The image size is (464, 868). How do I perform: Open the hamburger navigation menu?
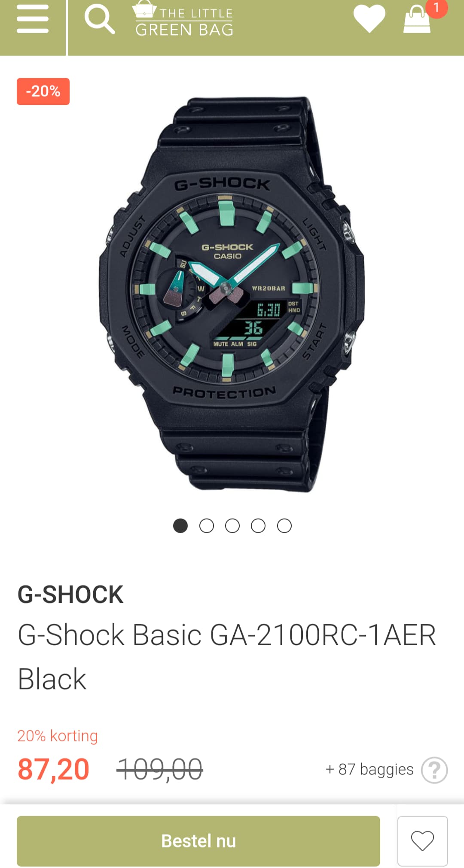click(33, 19)
